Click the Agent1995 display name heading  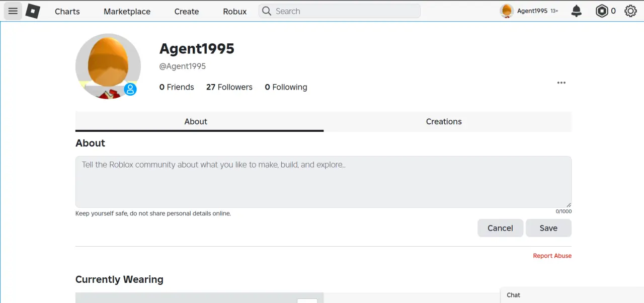(x=197, y=48)
